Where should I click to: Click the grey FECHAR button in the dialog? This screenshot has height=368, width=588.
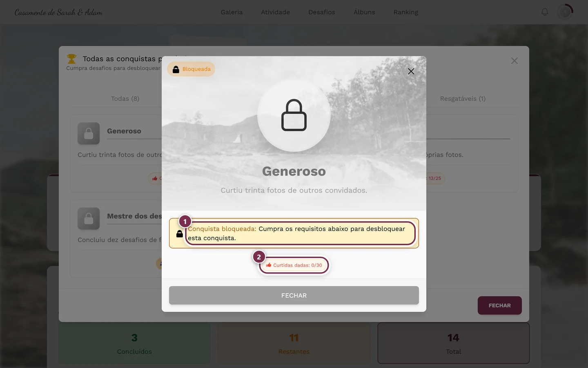[x=294, y=295]
